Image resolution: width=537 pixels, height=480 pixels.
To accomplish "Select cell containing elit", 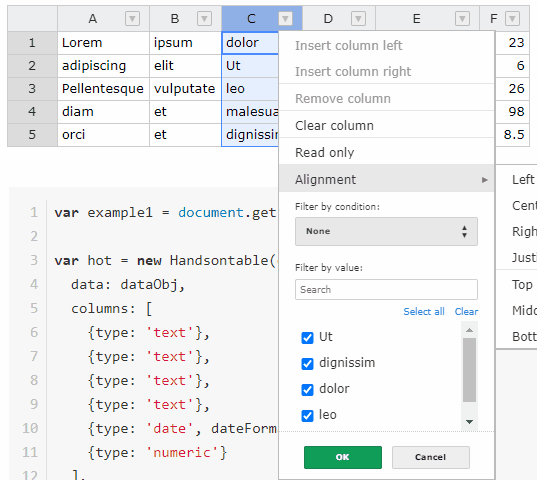I will (x=185, y=66).
